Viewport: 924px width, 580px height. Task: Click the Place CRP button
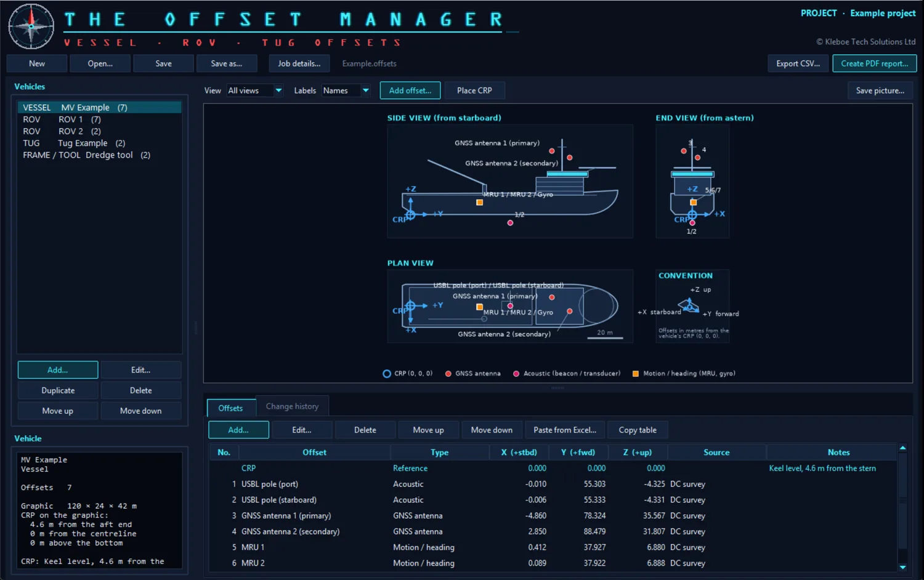pyautogui.click(x=474, y=91)
